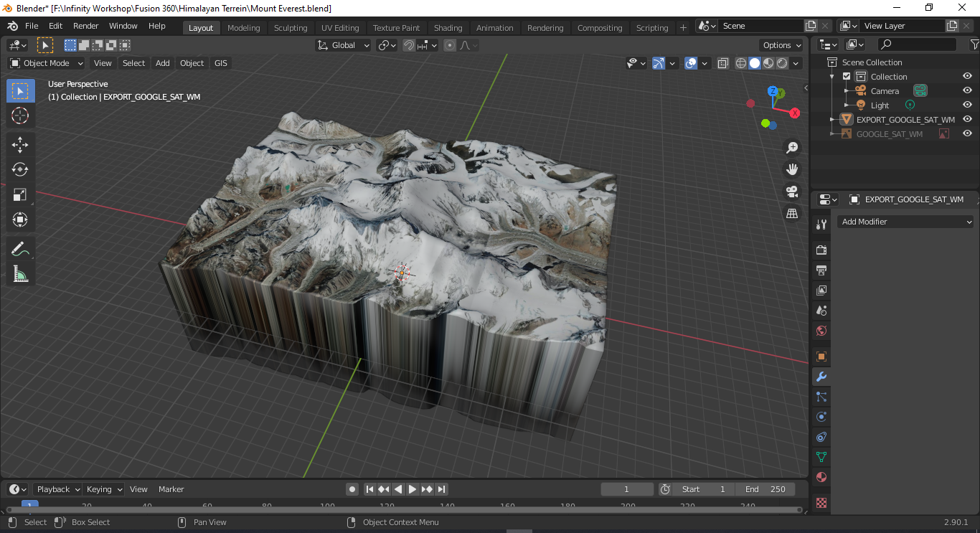980x533 pixels.
Task: Toggle visibility of EXPORT_GOOGLE_SAT_WM object
Action: click(967, 119)
